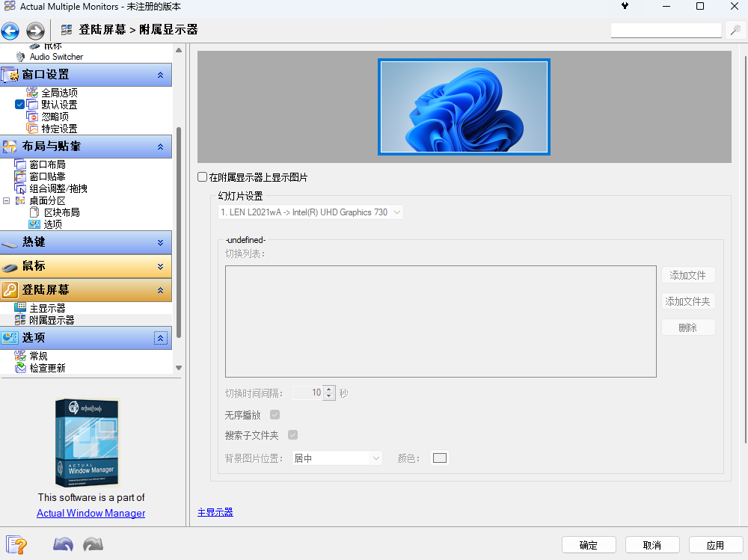This screenshot has width=748, height=560.
Task: Open the monitor selection dropdown LEN L2021wA
Action: point(310,212)
